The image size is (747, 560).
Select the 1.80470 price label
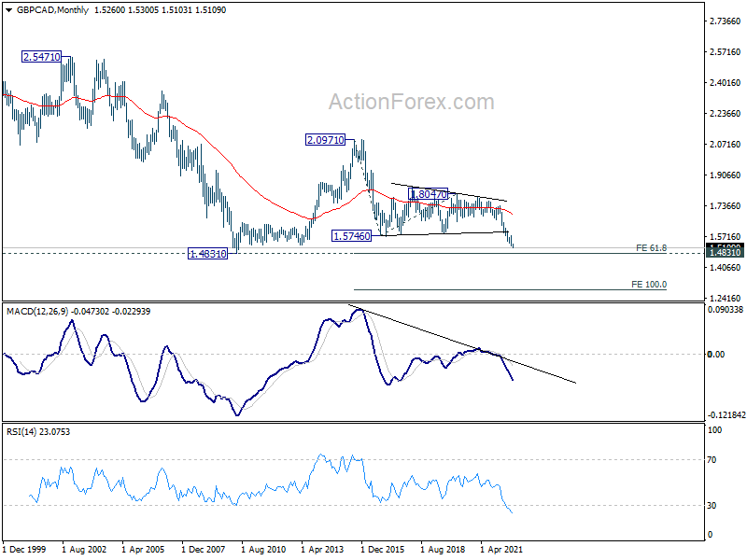429,194
